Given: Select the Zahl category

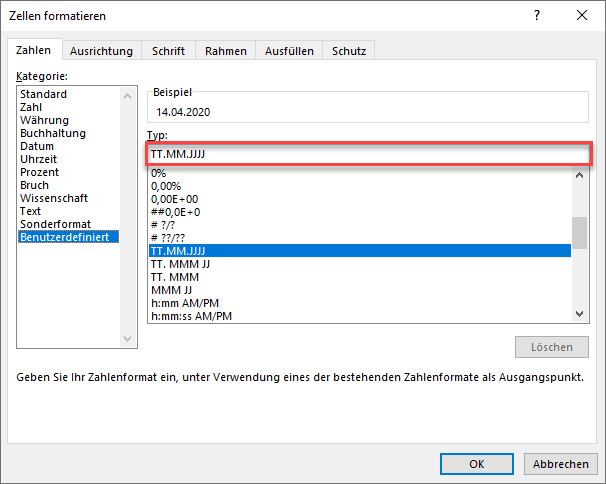Looking at the screenshot, I should point(69,107).
